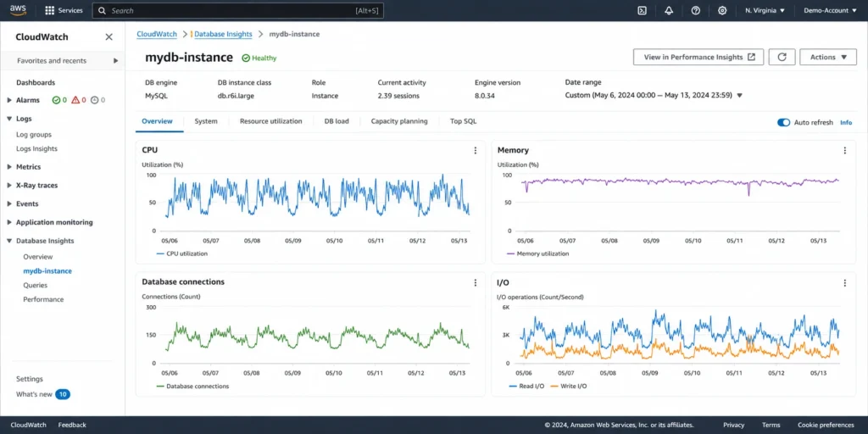
Task: Toggle Read I/O legend series
Action: pyautogui.click(x=526, y=386)
